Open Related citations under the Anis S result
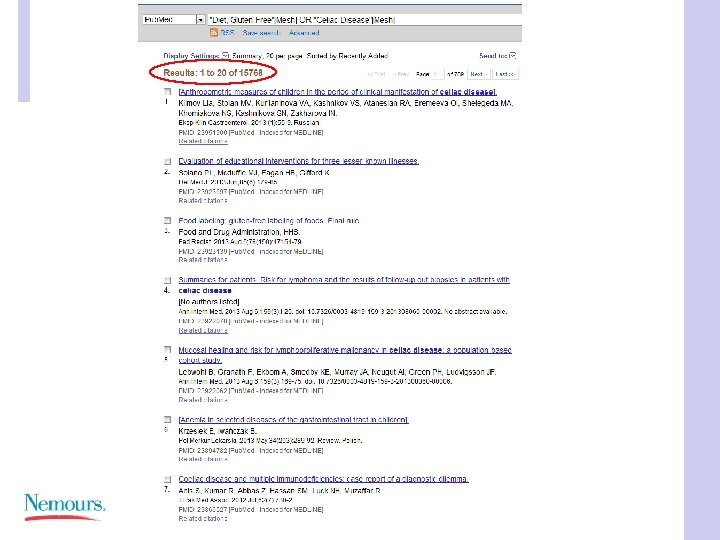 pos(203,518)
